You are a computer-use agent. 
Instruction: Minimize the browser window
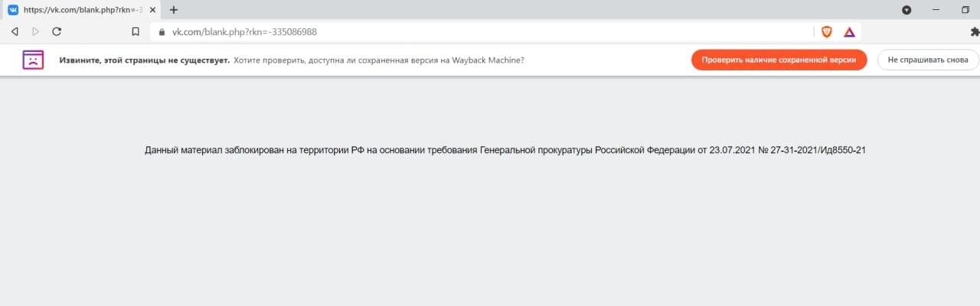pyautogui.click(x=936, y=10)
